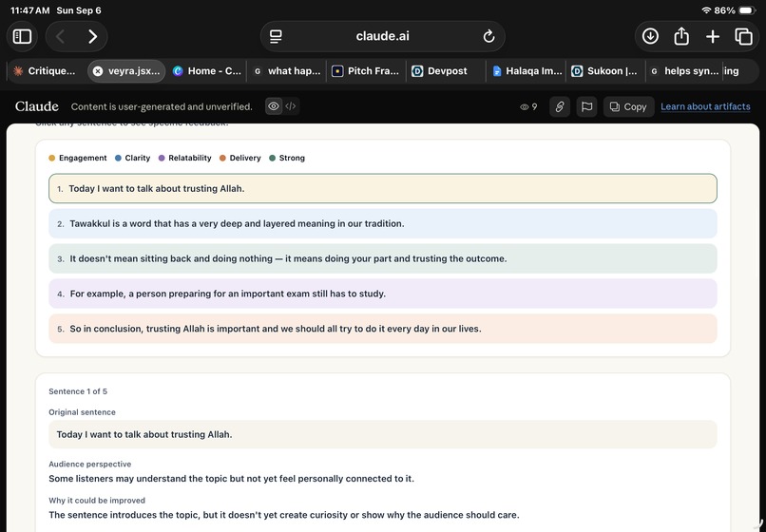Go back to the previous page

[61, 37]
